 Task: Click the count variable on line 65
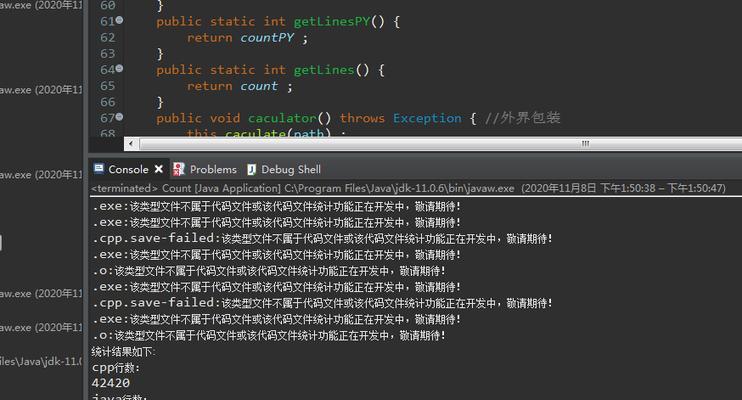[x=259, y=86]
